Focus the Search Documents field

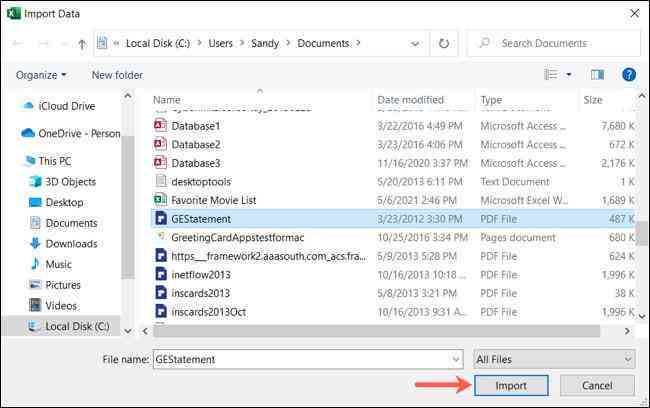click(x=553, y=43)
